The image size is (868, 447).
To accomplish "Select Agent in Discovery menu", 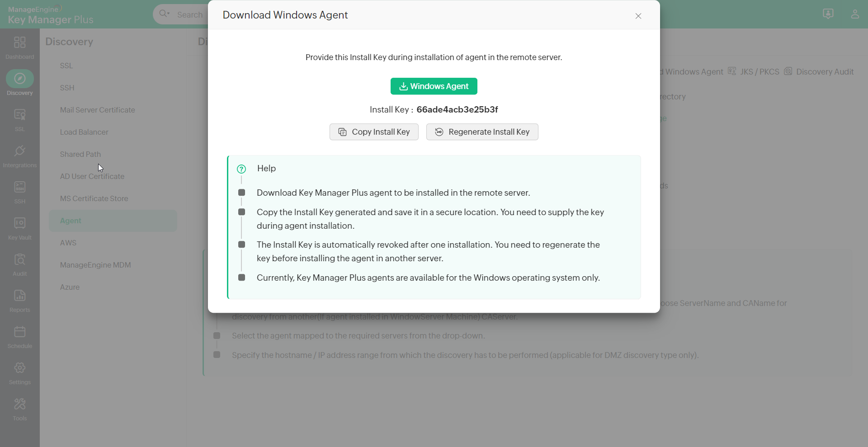I will (113, 221).
